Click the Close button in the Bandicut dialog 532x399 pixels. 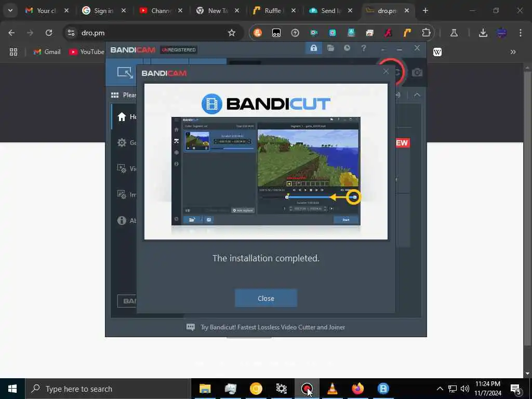[x=265, y=298]
